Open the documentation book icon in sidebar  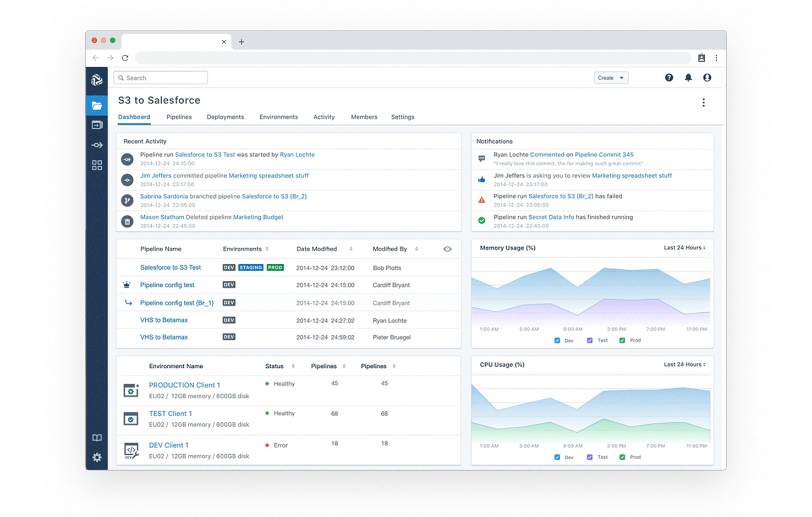(x=97, y=438)
